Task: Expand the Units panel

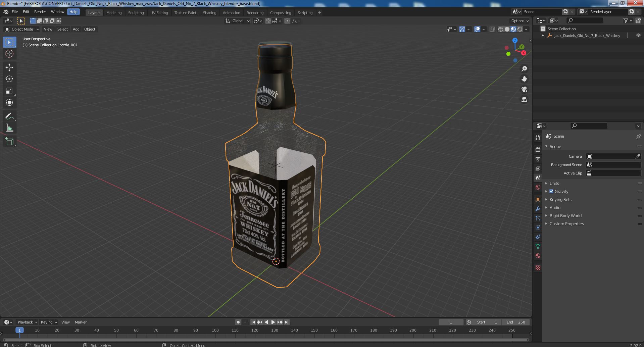Action: point(554,183)
